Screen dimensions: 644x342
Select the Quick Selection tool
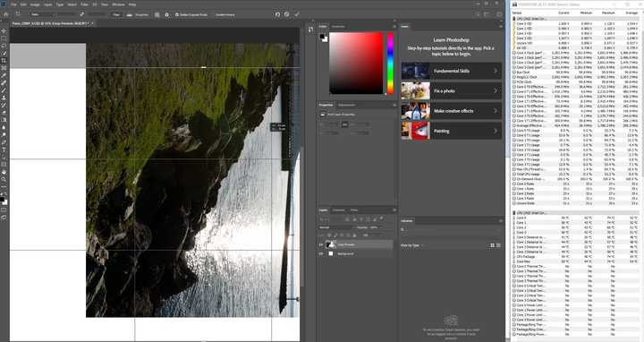point(4,54)
